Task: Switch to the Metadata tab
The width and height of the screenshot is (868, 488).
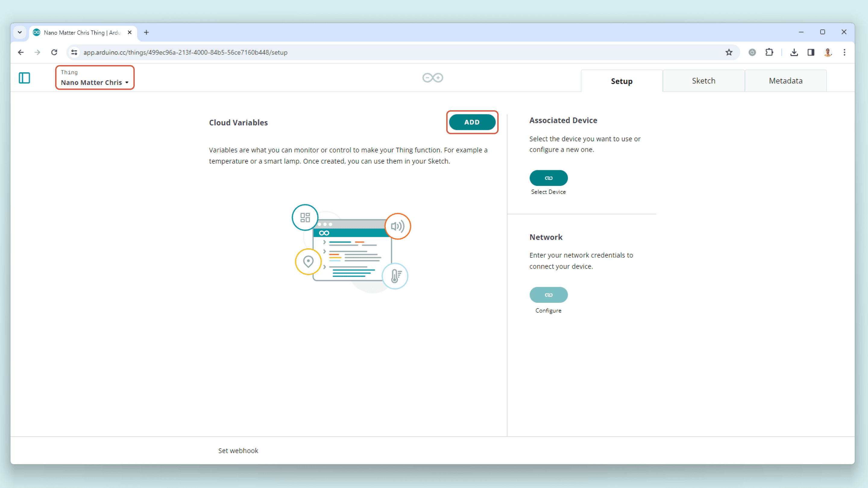Action: pos(785,81)
